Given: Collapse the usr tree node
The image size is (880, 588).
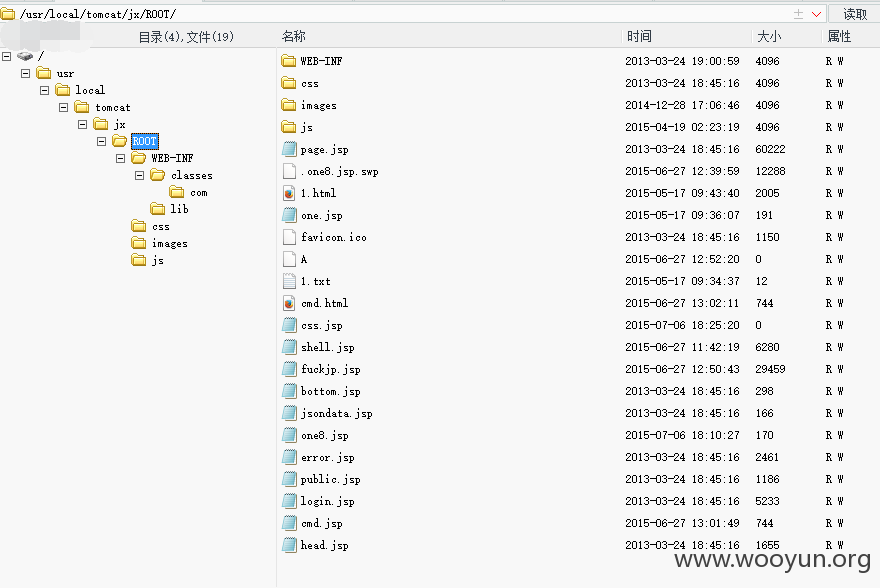Looking at the screenshot, I should pos(25,74).
